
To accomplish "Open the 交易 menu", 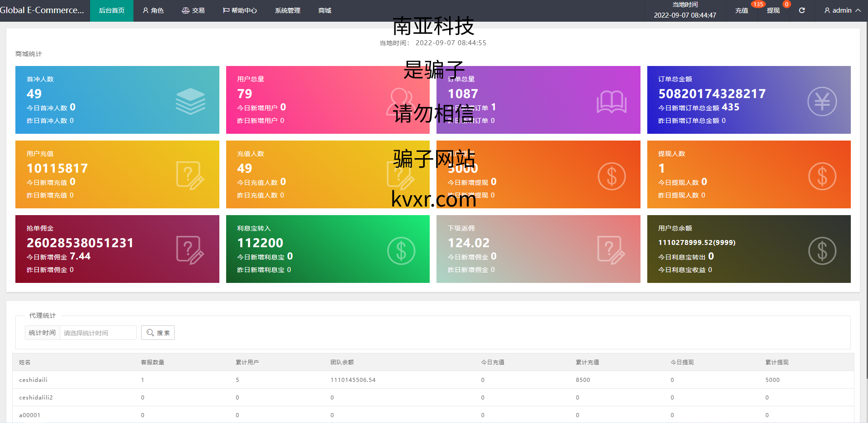I will [193, 10].
